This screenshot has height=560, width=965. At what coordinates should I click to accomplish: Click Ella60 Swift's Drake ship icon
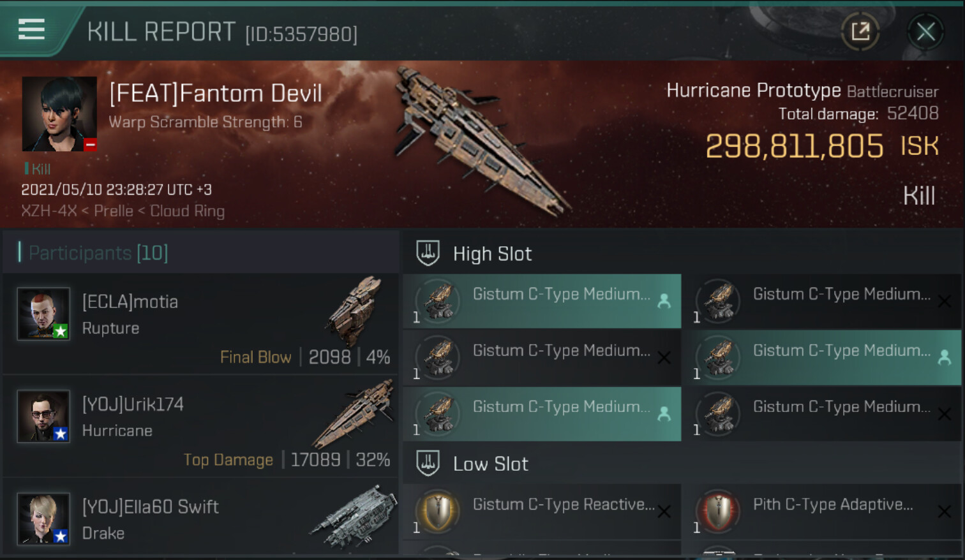[x=353, y=517]
